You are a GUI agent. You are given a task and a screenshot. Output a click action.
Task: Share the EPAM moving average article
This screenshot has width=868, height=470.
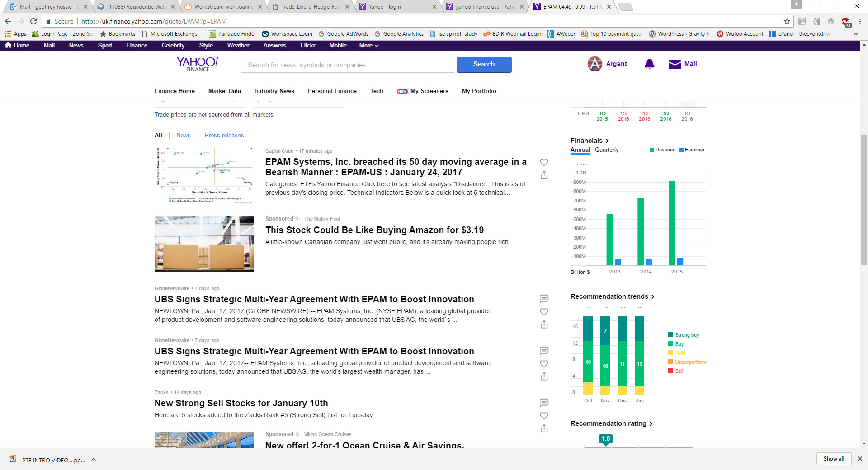(544, 175)
